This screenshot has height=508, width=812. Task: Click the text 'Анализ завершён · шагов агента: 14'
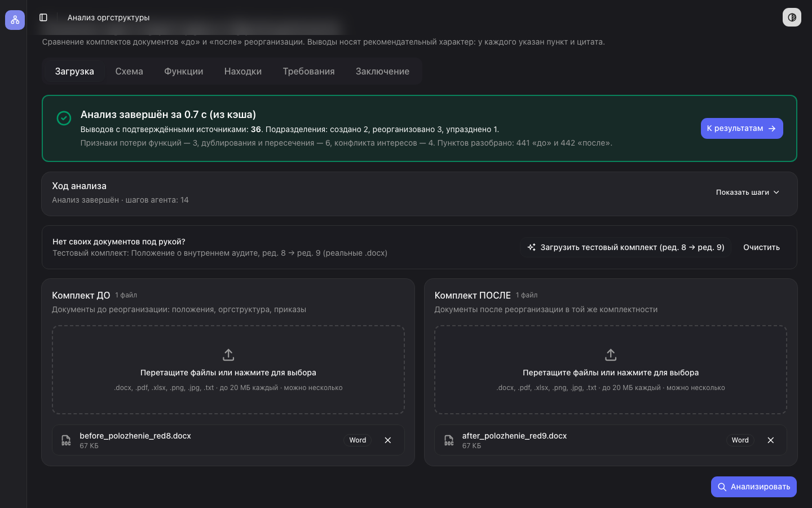coord(120,200)
